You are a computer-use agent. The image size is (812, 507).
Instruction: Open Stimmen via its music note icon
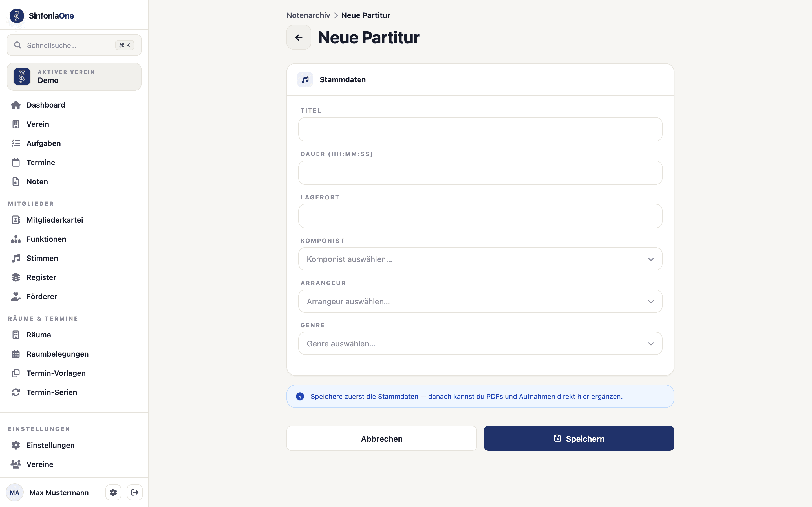[x=16, y=258]
